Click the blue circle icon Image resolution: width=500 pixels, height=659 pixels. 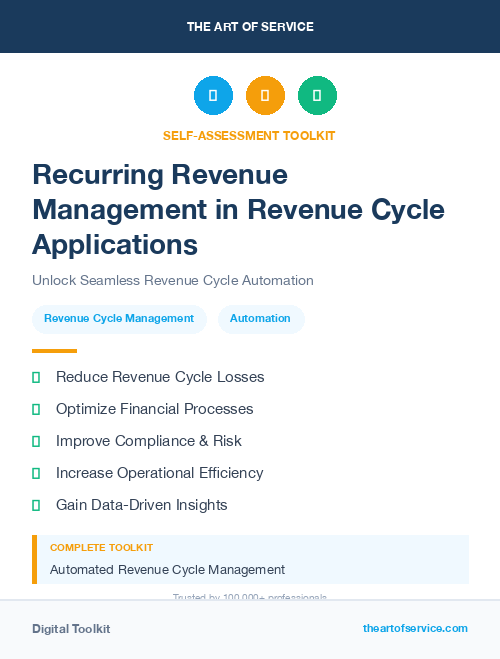[x=213, y=95]
